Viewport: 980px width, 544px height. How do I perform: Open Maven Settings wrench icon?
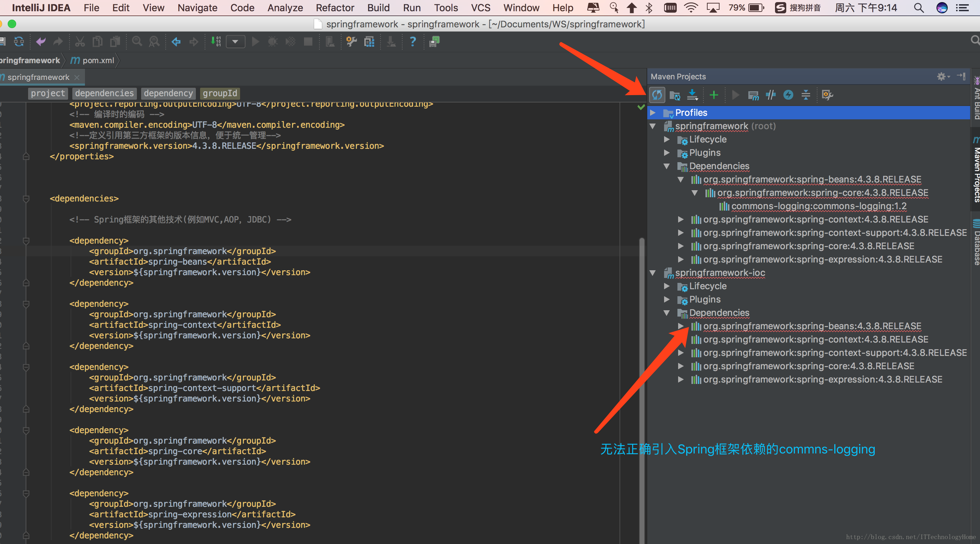coord(827,95)
